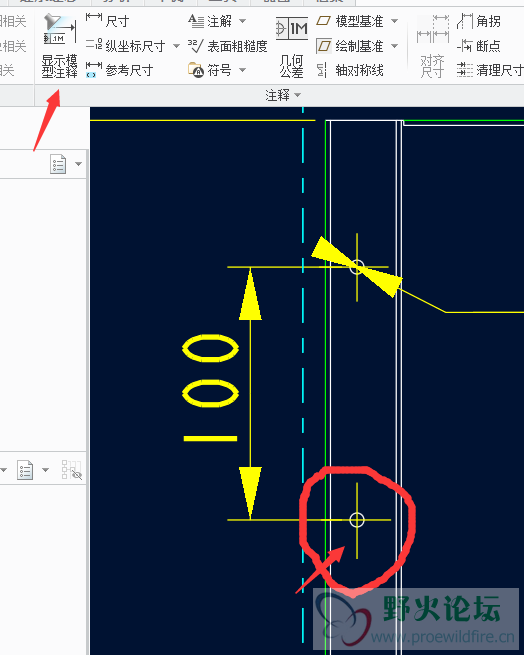Click the 表面粗糙度 surface finish icon

228,46
